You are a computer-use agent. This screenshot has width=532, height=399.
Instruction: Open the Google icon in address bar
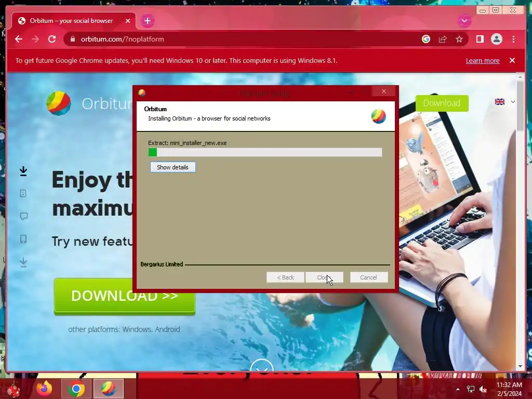tap(426, 39)
